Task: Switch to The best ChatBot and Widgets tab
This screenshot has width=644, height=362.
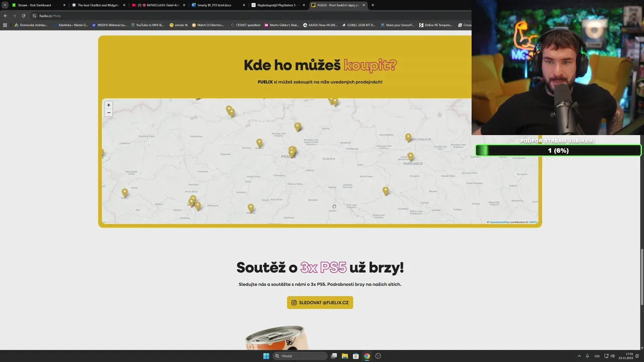Action: 99,5
